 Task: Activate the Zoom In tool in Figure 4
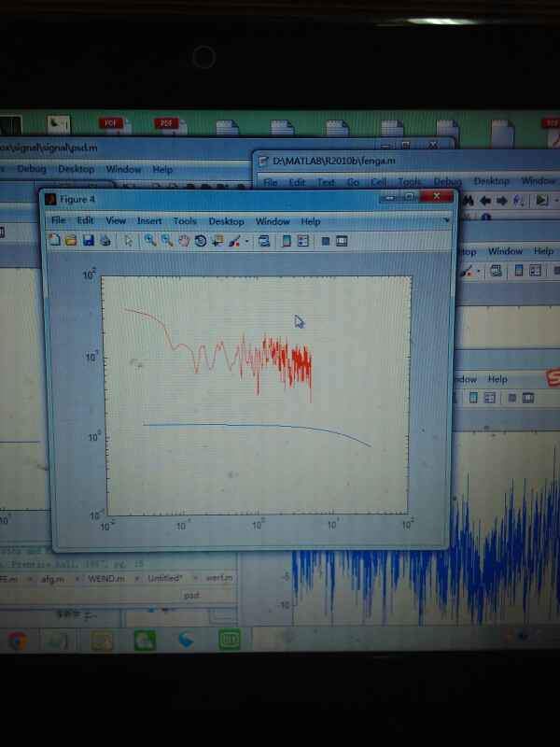[x=150, y=241]
